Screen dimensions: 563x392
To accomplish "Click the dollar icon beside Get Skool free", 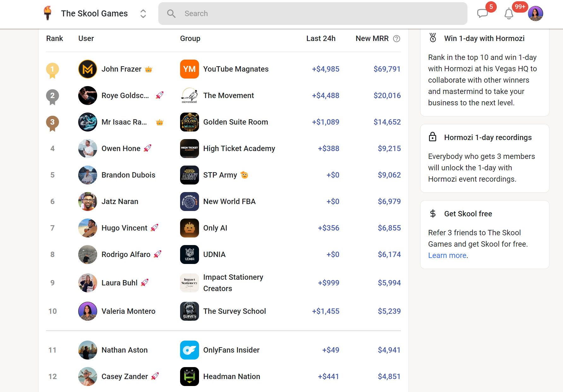I will (x=433, y=214).
